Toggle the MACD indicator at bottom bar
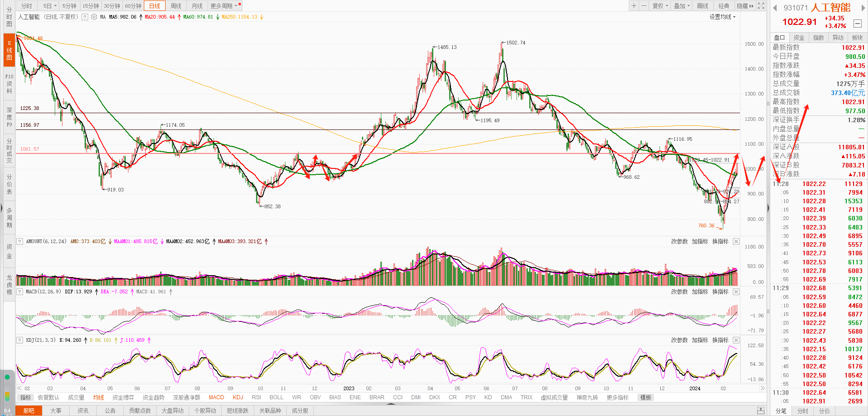Screen dimensions: 868x416 coord(216,397)
